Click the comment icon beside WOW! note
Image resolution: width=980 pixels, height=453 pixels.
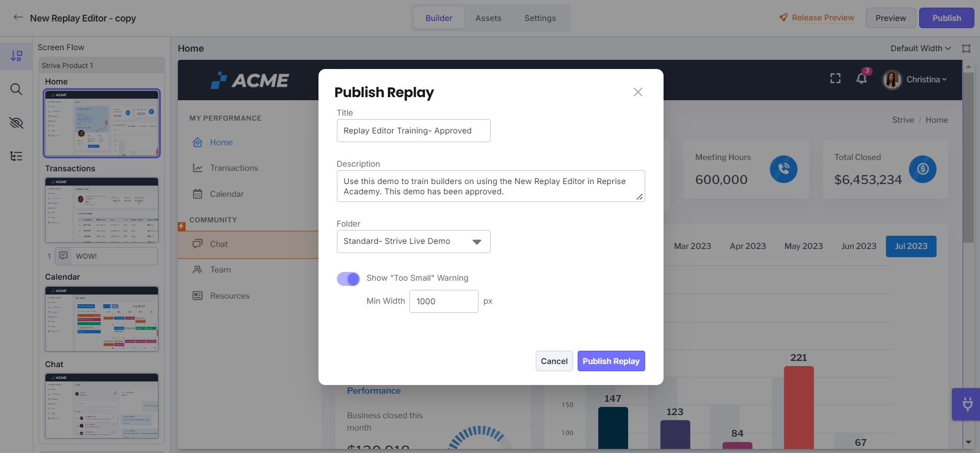point(63,256)
